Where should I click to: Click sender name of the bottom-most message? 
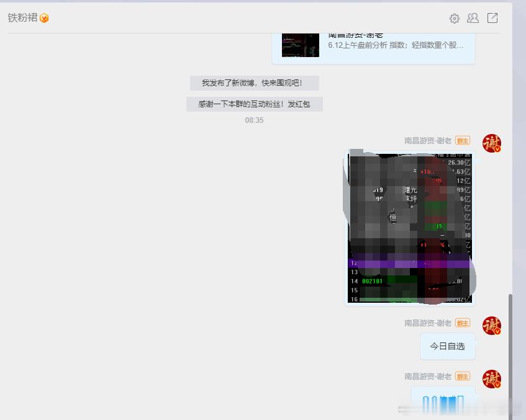tap(428, 377)
